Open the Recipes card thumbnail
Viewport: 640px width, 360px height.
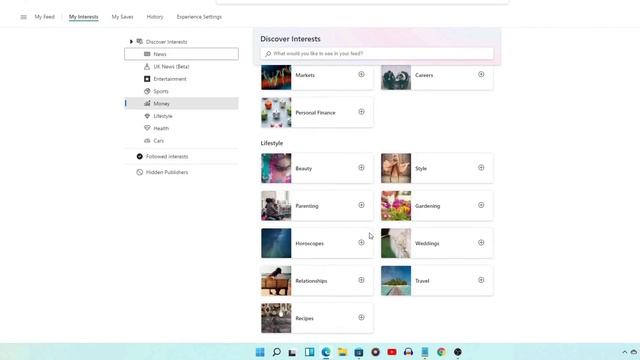click(x=276, y=318)
